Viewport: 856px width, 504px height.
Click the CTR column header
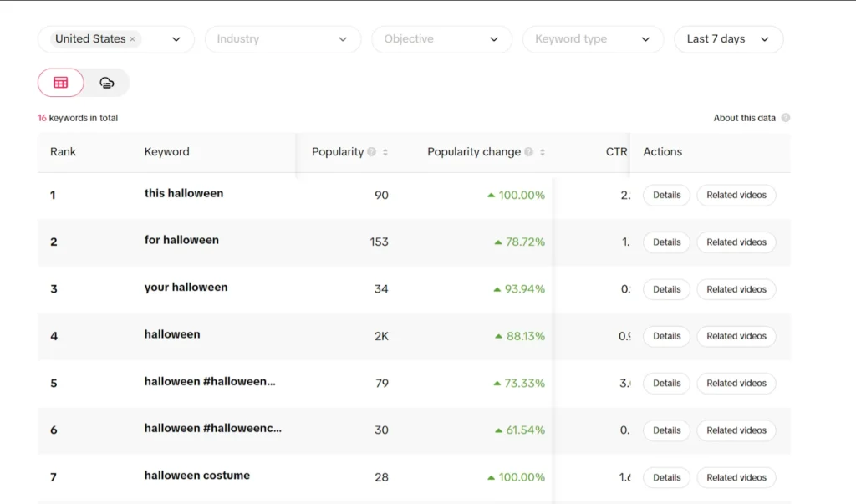coord(616,152)
